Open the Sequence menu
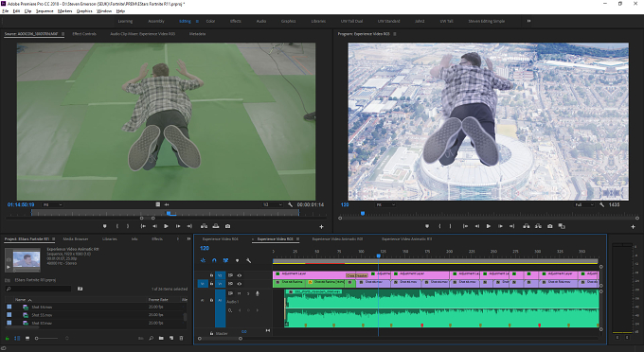The height and width of the screenshot is (352, 644). pyautogui.click(x=45, y=11)
